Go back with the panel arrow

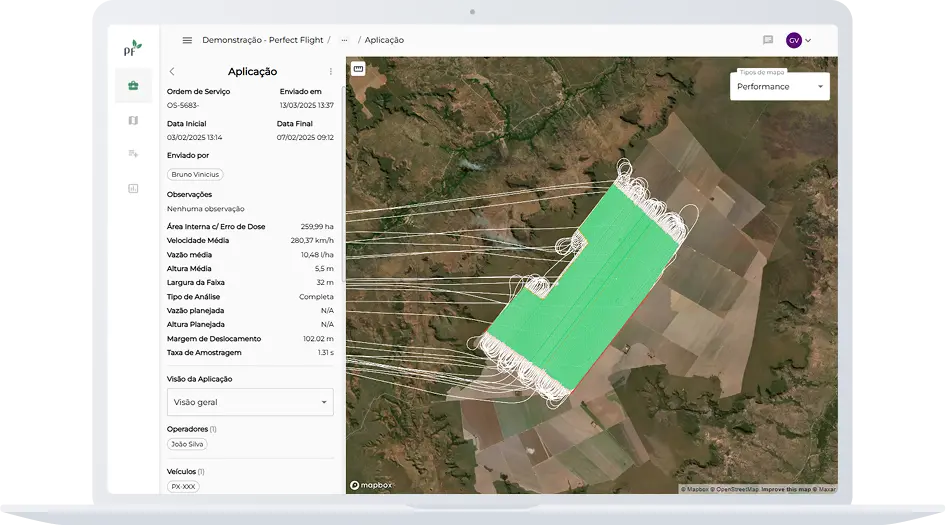tap(172, 71)
